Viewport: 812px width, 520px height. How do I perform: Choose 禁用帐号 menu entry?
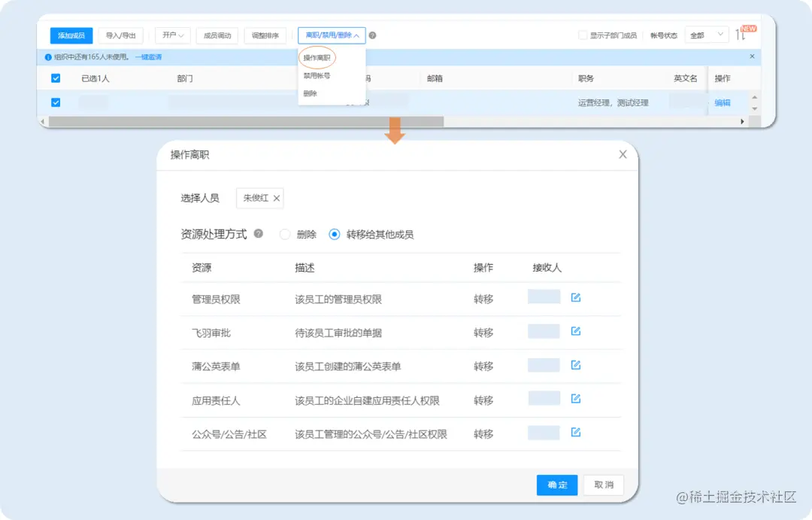[317, 76]
